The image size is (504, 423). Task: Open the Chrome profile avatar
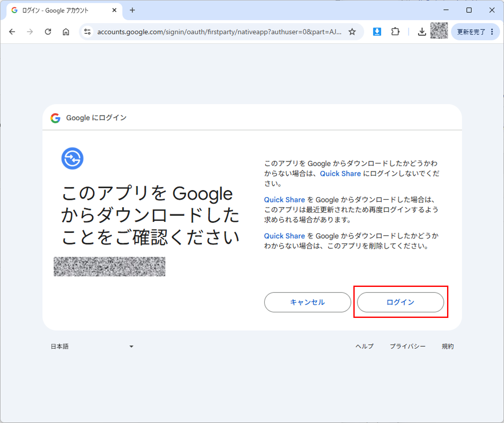pos(439,31)
